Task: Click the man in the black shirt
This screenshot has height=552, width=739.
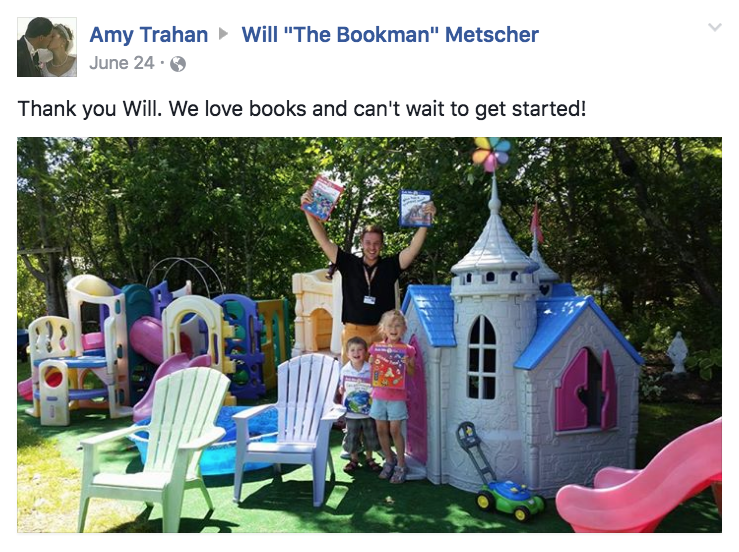Action: pyautogui.click(x=370, y=273)
